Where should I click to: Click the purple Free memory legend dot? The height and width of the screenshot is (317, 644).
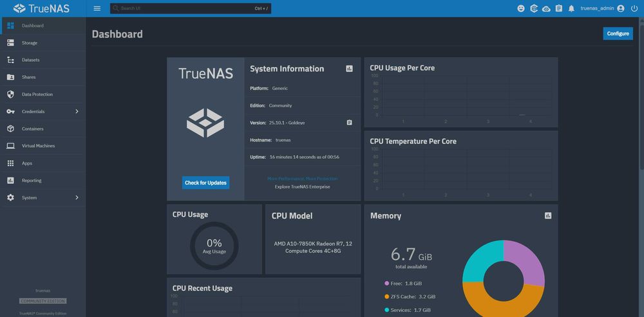(x=387, y=284)
